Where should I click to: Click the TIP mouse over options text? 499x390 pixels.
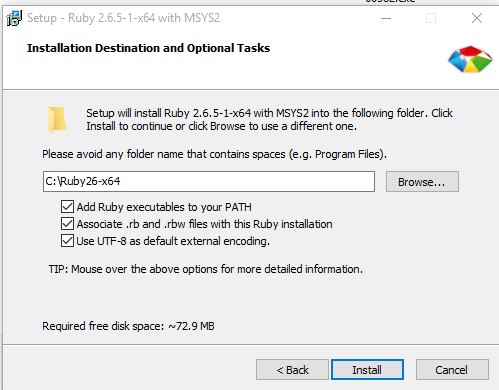(206, 269)
